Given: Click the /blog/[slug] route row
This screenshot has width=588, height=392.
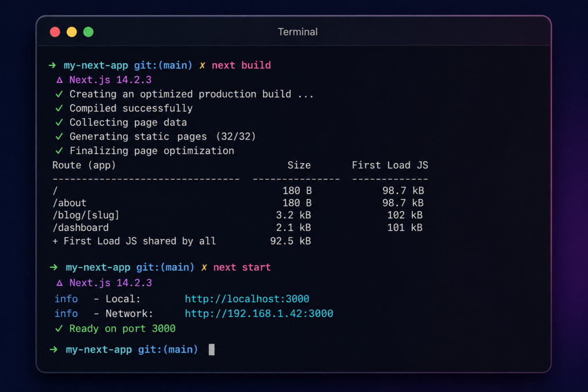Looking at the screenshot, I should click(x=238, y=215).
